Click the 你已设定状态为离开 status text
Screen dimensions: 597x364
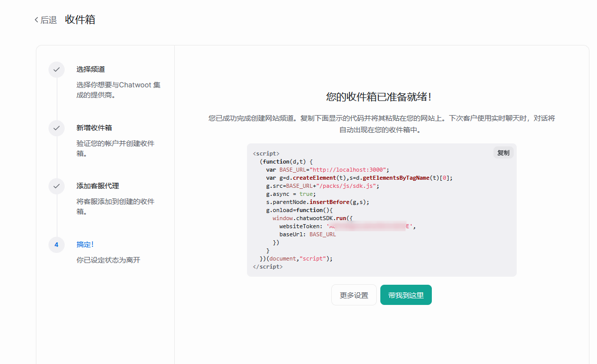tap(108, 261)
